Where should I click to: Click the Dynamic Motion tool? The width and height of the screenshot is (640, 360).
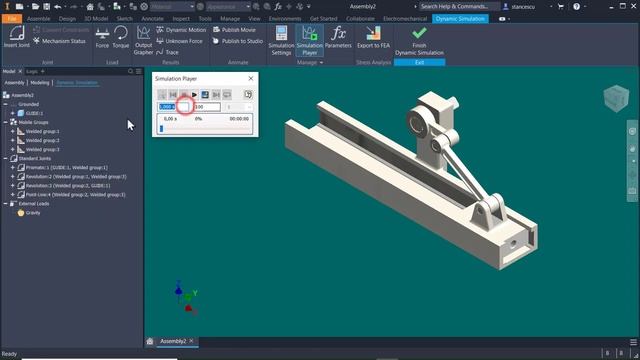pyautogui.click(x=181, y=30)
